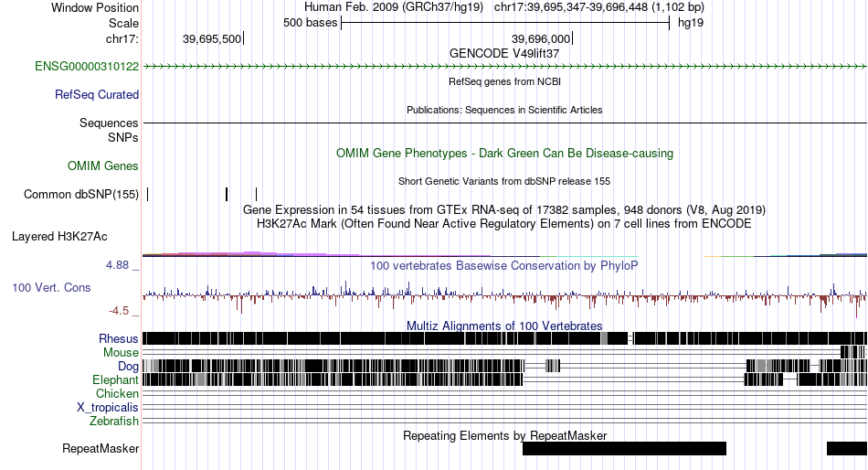Open Gene Expression in 54 tissues GTEx title

coord(504,210)
